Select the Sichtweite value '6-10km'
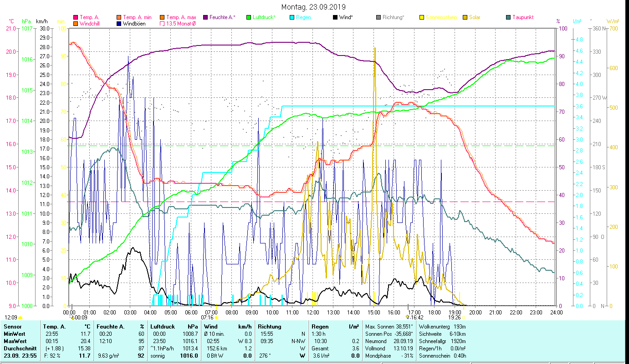 point(457,334)
